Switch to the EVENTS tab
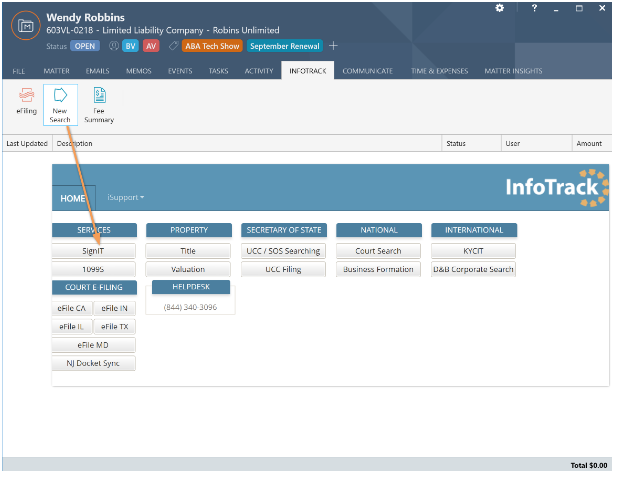The height and width of the screenshot is (478, 619). [180, 71]
